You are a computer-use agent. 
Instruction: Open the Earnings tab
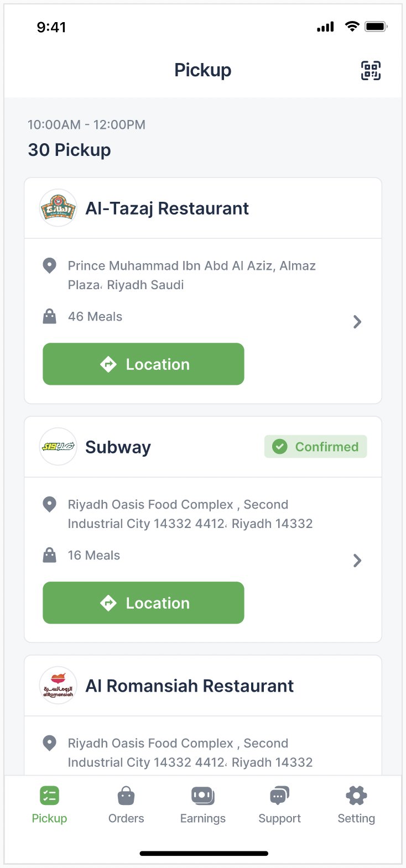pos(203,805)
